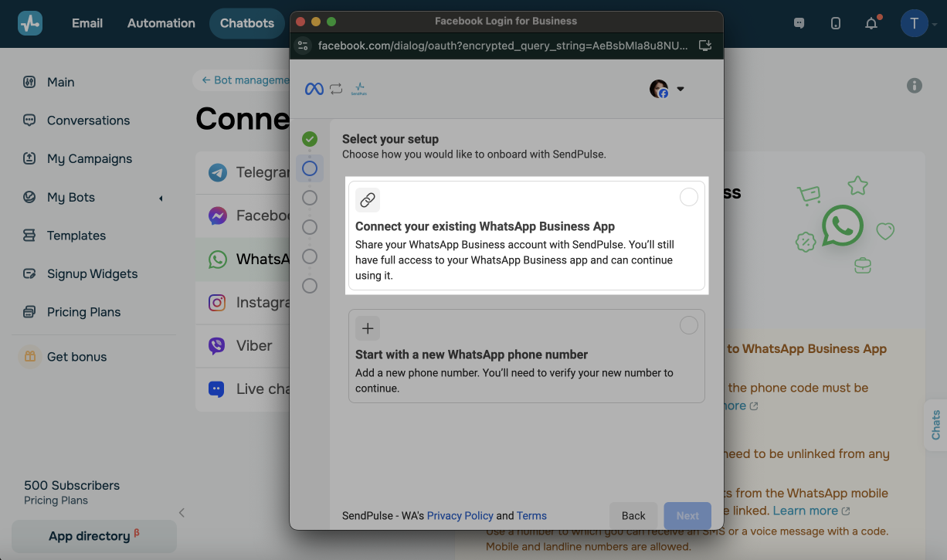947x560 pixels.
Task: Click the Back button
Action: coord(633,516)
